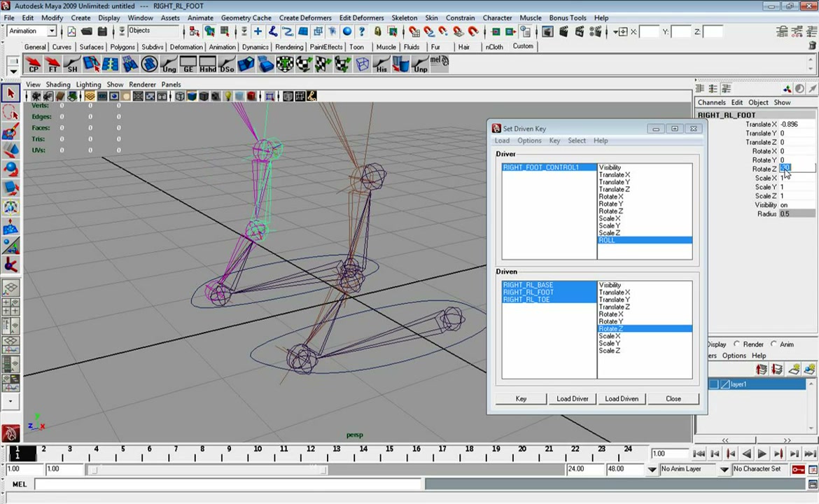Click the Load Driven button
Image resolution: width=819 pixels, height=504 pixels.
(x=622, y=398)
